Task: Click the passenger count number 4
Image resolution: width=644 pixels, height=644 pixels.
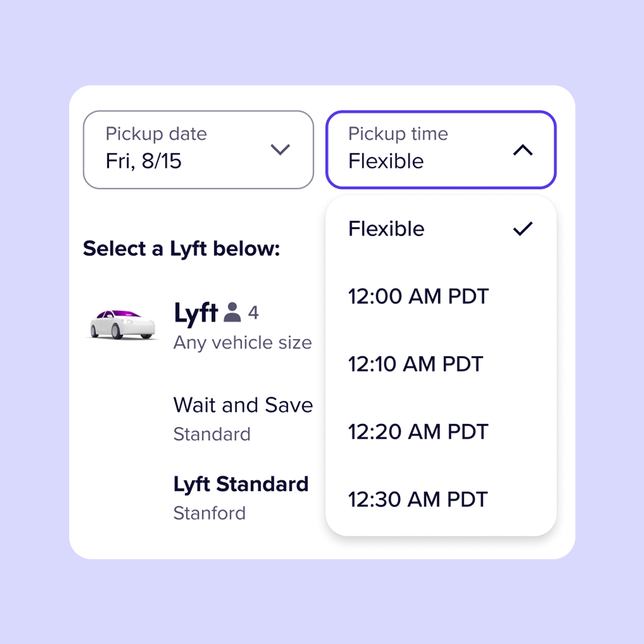Action: coord(253,312)
